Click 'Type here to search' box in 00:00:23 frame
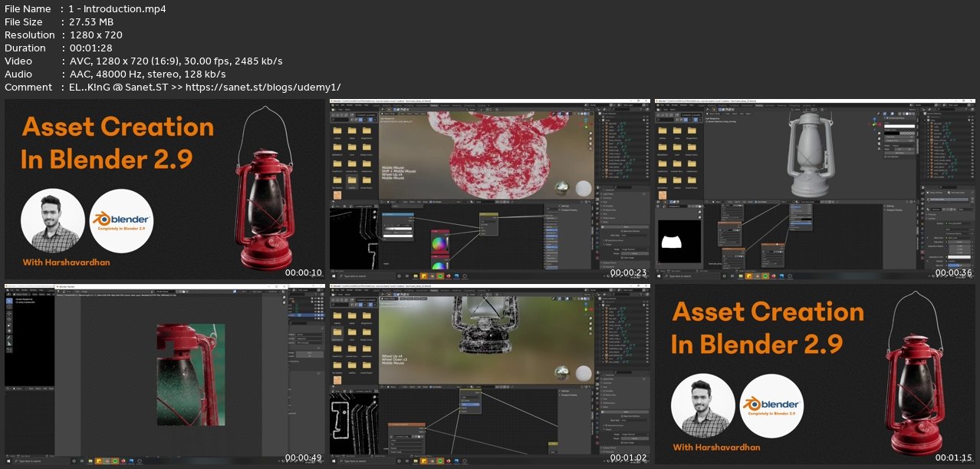Screen dimensions: 980x469 click(x=365, y=276)
